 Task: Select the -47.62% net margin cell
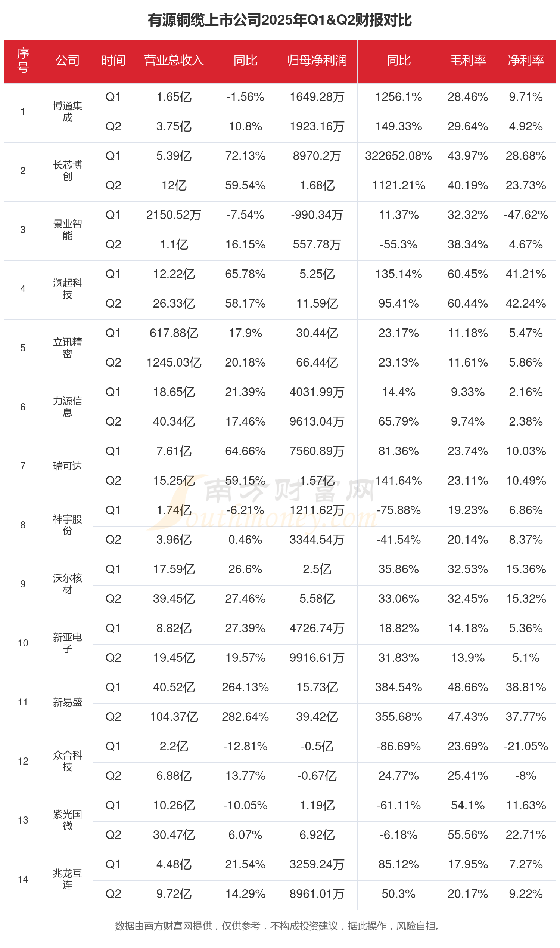pos(525,215)
